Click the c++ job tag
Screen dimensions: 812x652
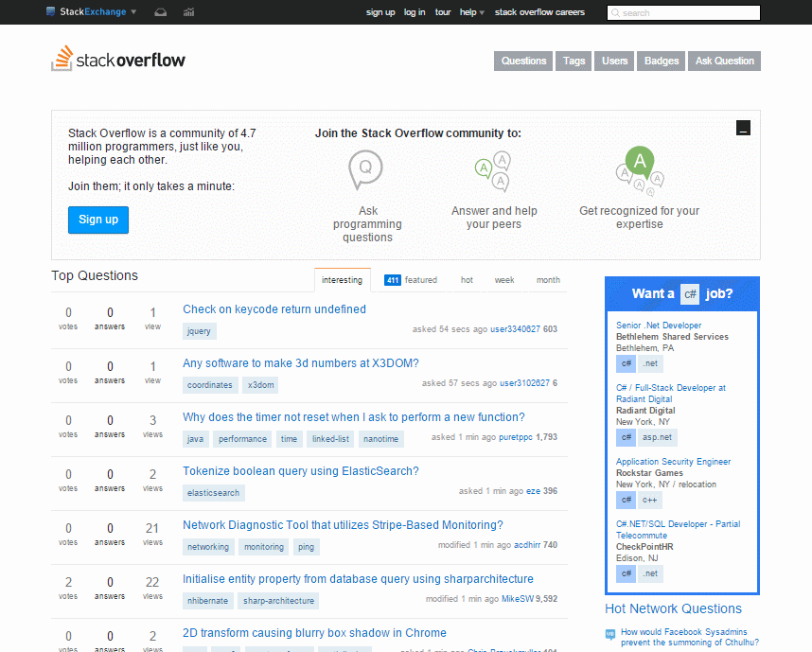[x=650, y=501]
